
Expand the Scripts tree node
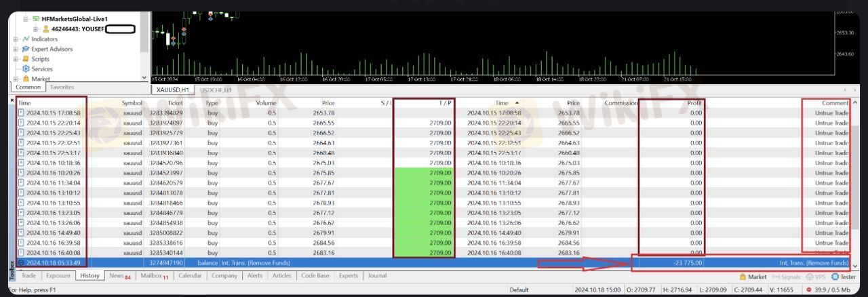click(x=16, y=59)
